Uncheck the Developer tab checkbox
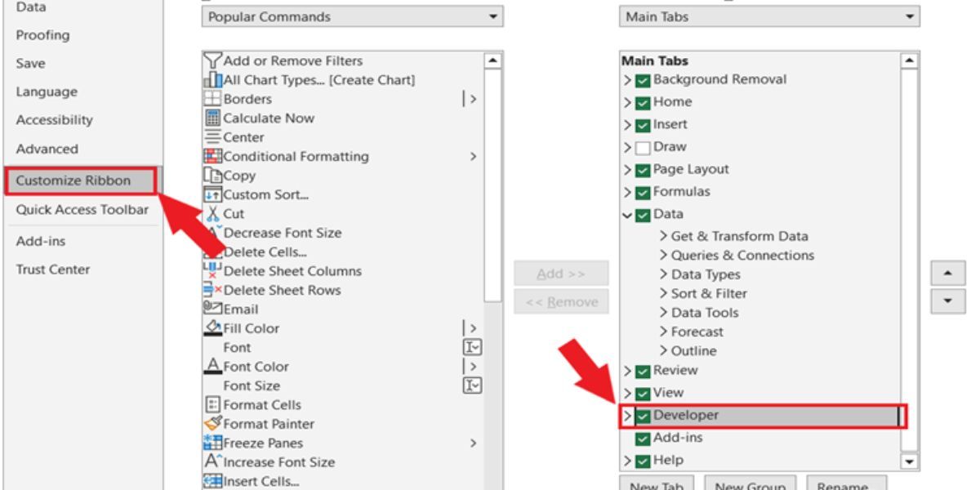The image size is (980, 490). [x=643, y=415]
